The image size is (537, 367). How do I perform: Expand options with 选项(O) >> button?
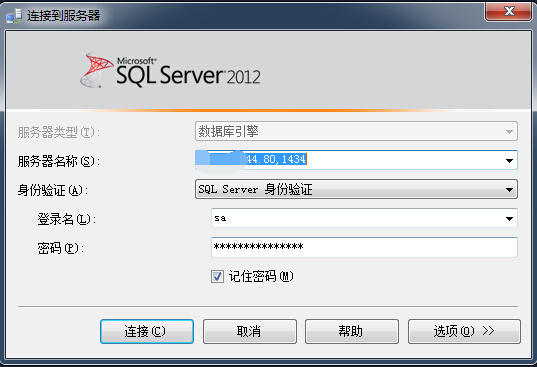[x=464, y=331]
